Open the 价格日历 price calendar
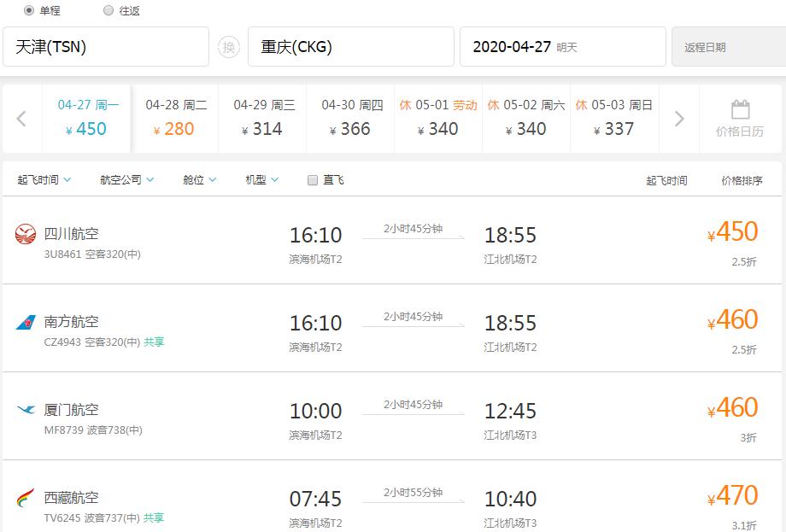 [742, 120]
